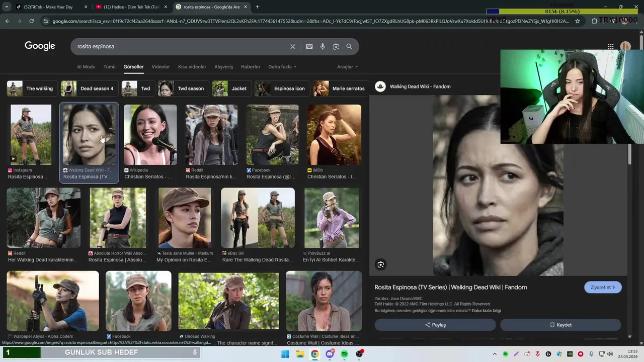Clear the search box with the X icon
Image resolution: width=644 pixels, height=362 pixels.
292,46
